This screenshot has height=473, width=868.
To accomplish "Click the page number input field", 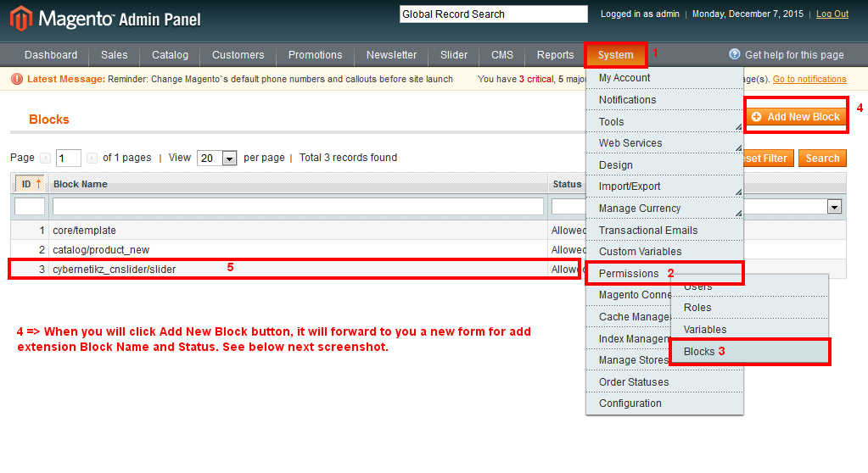I will tap(69, 159).
